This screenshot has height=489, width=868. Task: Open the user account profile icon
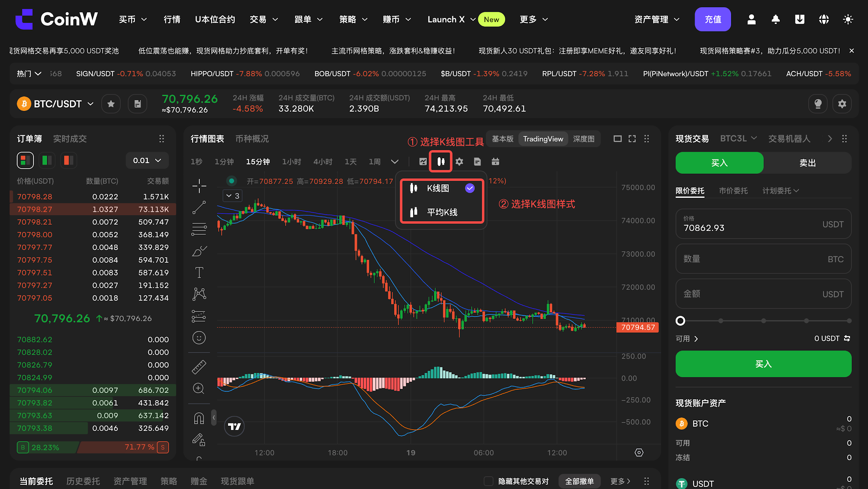[751, 19]
